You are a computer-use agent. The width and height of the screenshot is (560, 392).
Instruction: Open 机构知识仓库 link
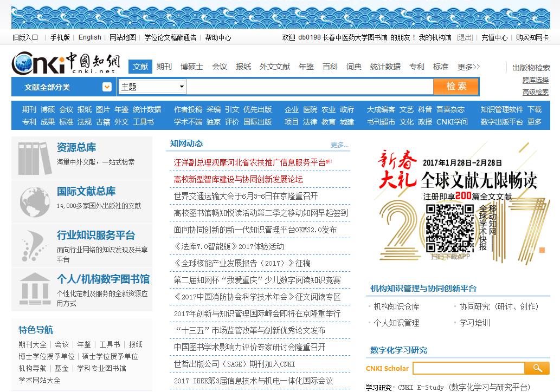tap(396, 307)
